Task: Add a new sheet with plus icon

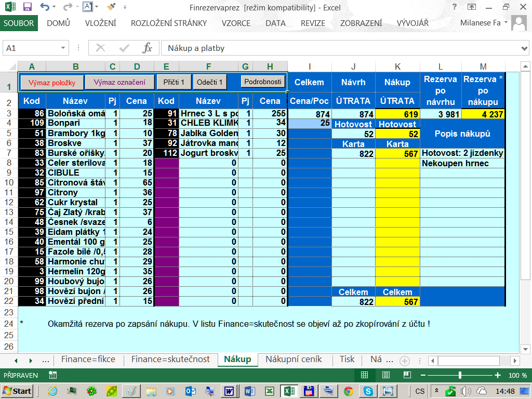Action: 405,360
